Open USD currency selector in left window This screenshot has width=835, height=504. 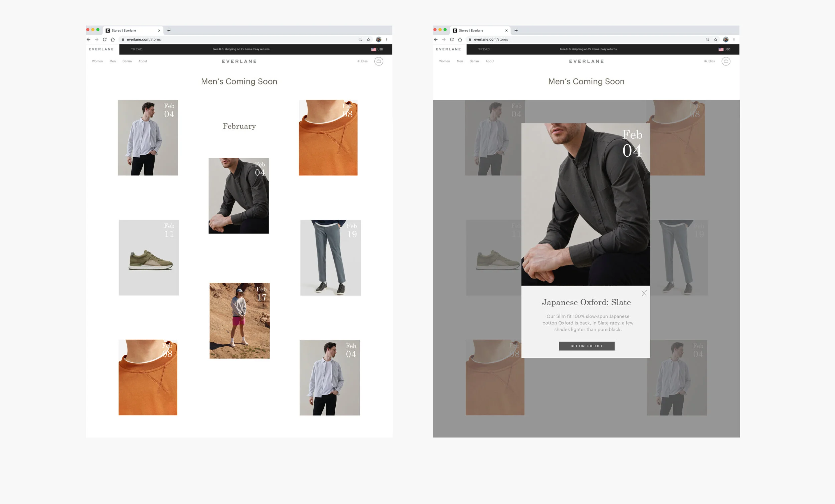[377, 49]
